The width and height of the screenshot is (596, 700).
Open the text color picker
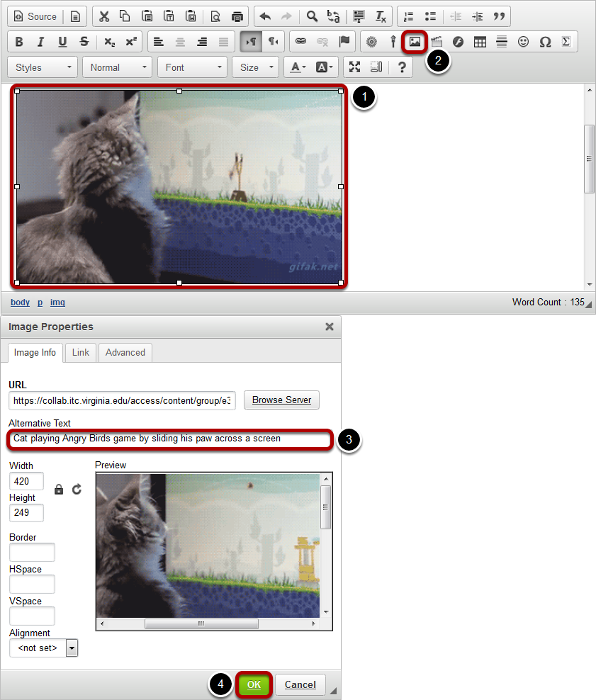click(298, 67)
